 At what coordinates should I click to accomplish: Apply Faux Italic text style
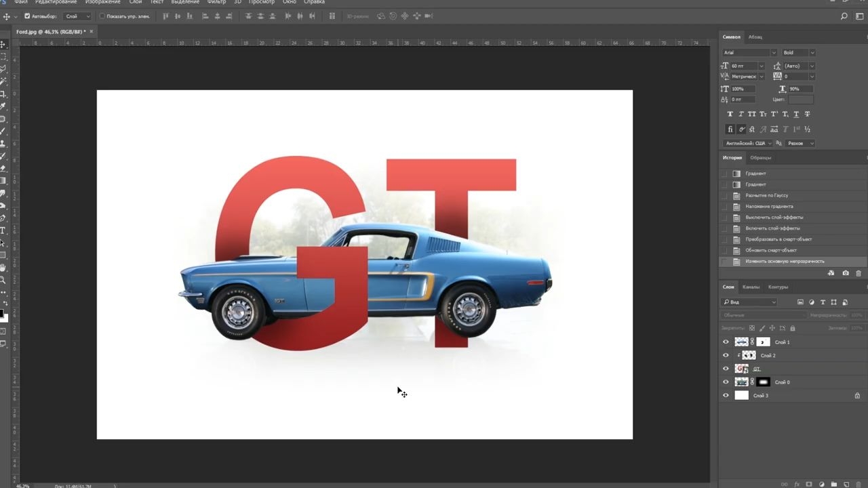741,114
